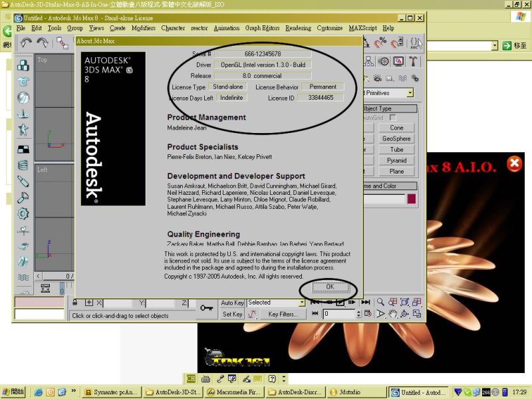Open the Display panel monitor icon

pos(398,61)
